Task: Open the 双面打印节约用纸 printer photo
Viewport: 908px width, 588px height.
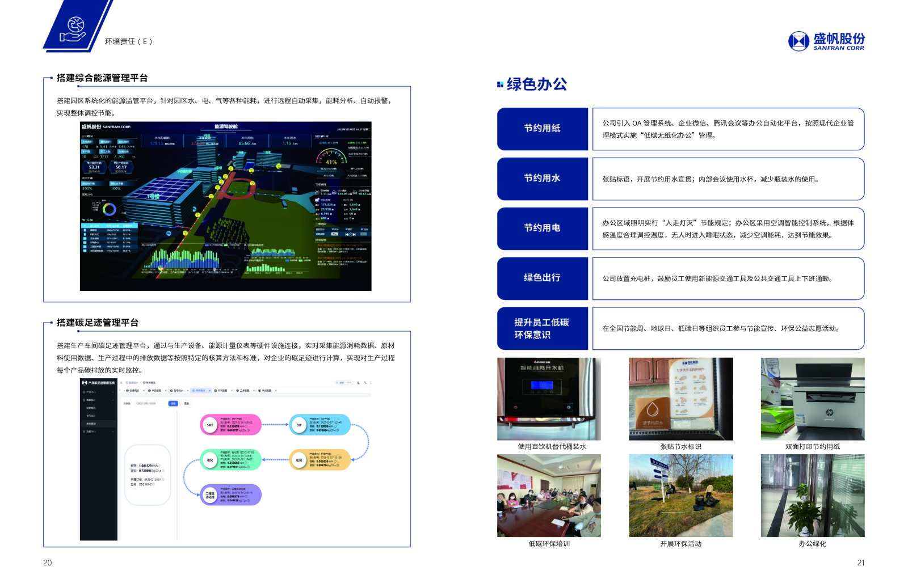Action: point(812,399)
